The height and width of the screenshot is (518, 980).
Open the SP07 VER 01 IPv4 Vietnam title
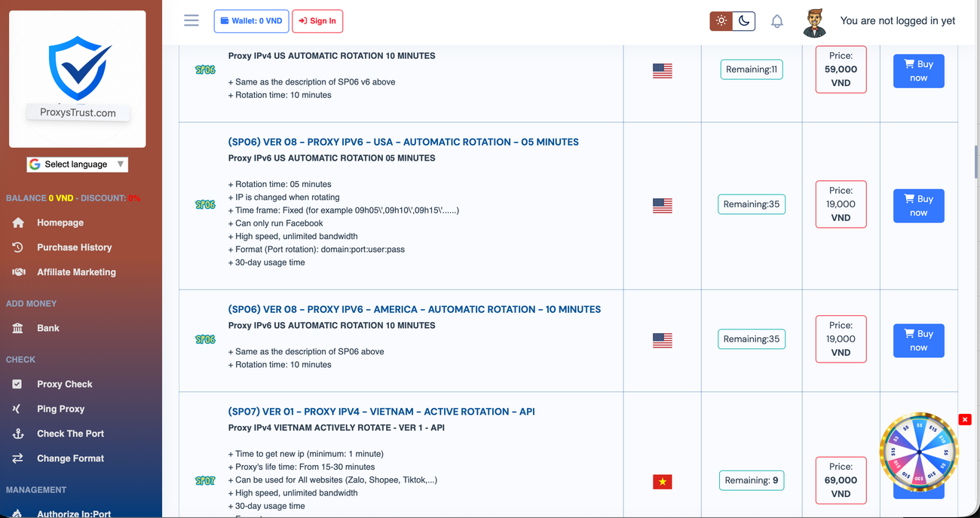(381, 412)
